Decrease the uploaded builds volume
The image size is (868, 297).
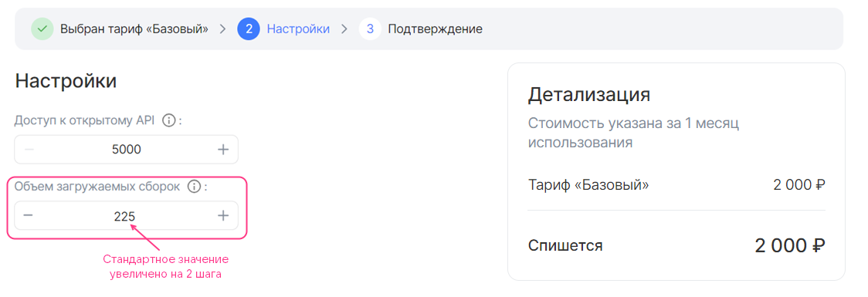click(29, 216)
